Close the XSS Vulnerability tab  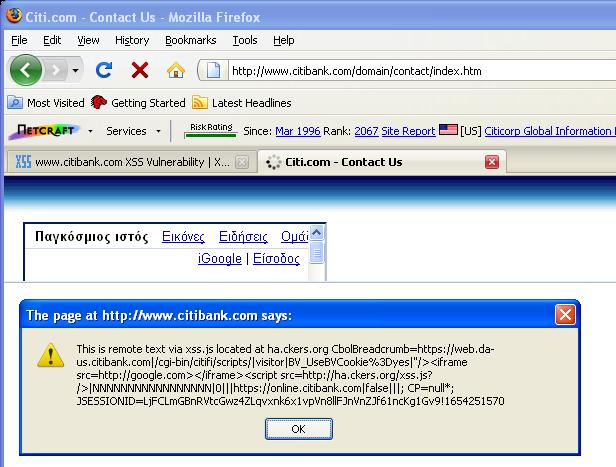[242, 162]
